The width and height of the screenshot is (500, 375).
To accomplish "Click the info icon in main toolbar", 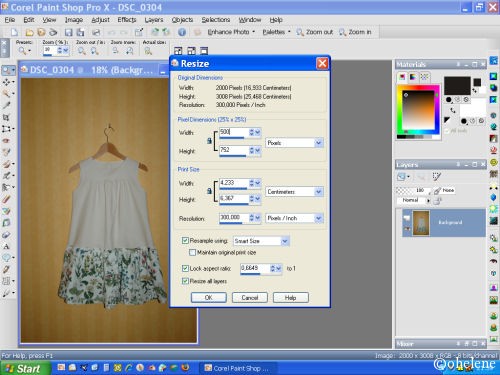I will coord(182,32).
